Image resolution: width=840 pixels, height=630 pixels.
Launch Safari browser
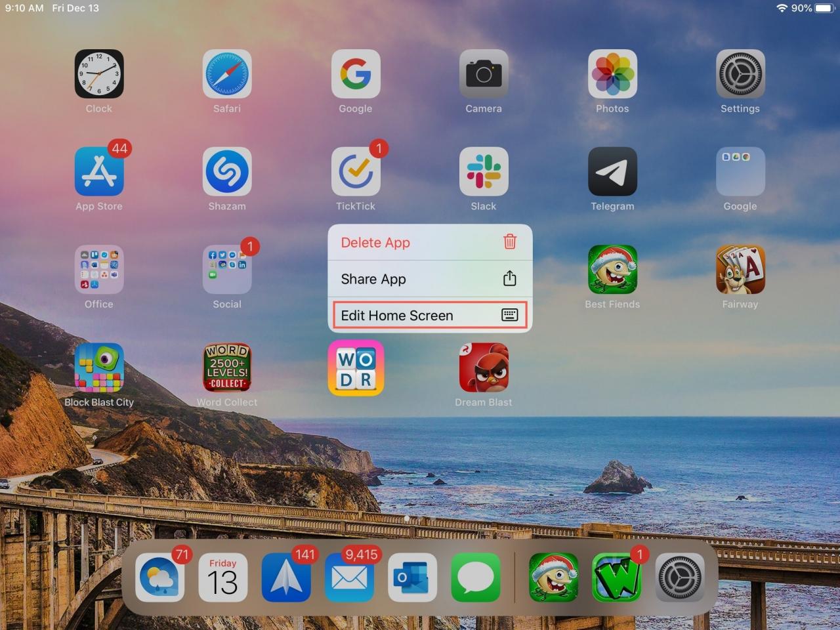[226, 74]
